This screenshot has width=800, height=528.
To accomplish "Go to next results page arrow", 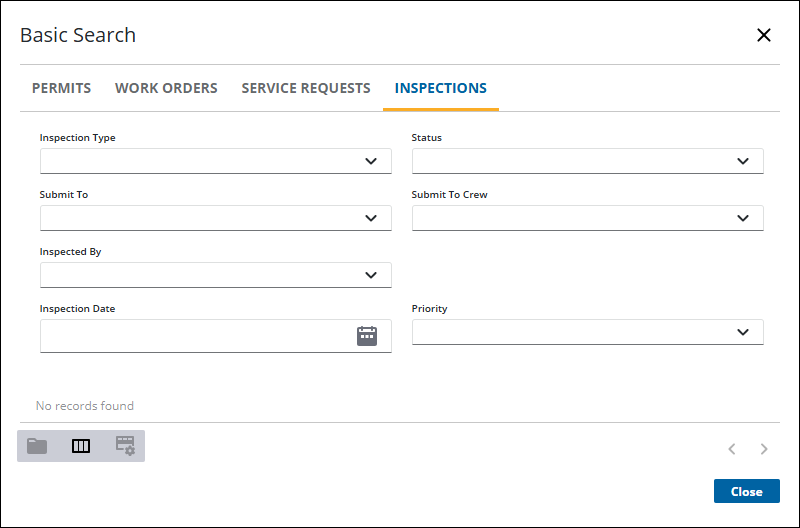I will pyautogui.click(x=764, y=449).
